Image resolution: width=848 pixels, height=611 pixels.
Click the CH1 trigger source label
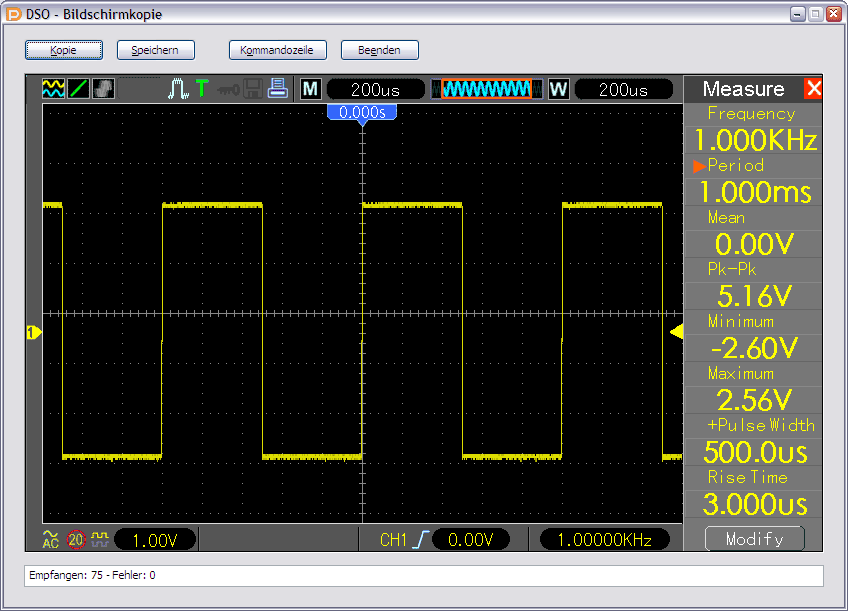pos(393,540)
